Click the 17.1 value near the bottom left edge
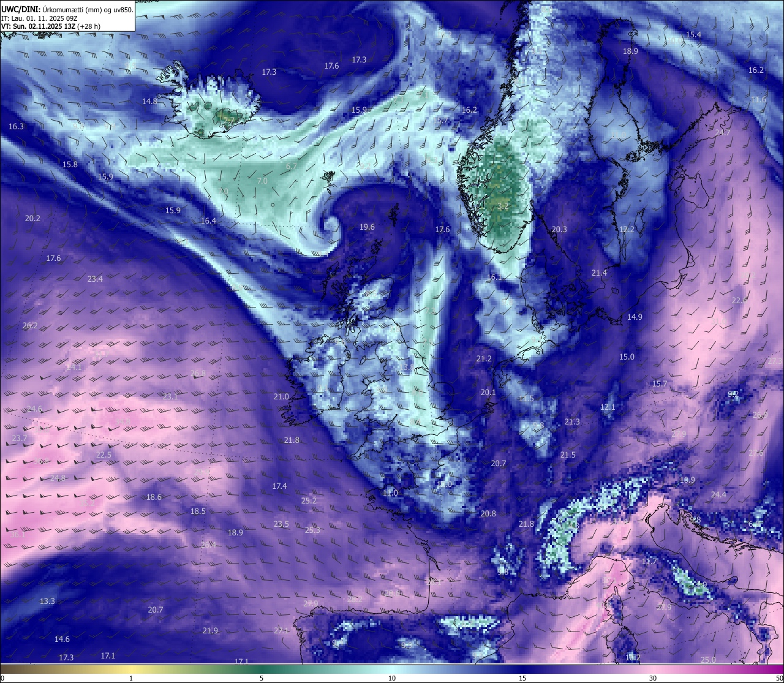The width and height of the screenshot is (784, 683). click(108, 656)
